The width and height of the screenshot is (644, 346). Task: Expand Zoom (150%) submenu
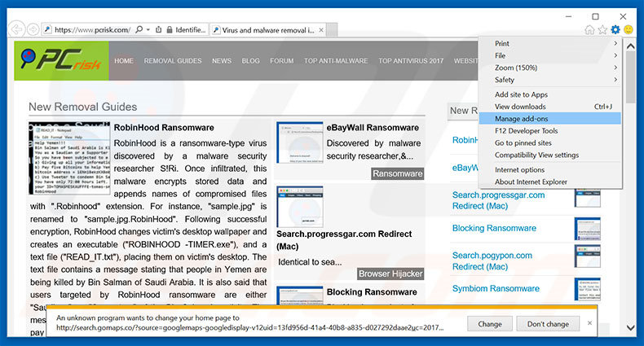point(550,68)
